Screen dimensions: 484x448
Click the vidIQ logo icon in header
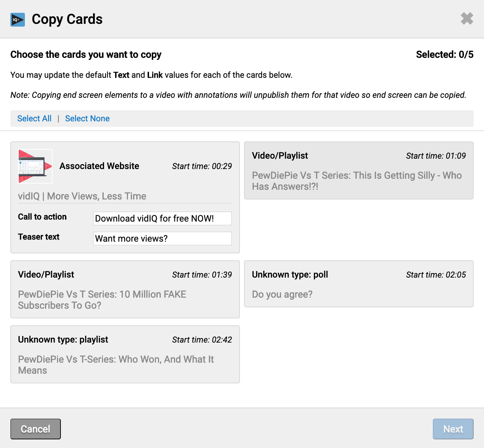click(18, 20)
